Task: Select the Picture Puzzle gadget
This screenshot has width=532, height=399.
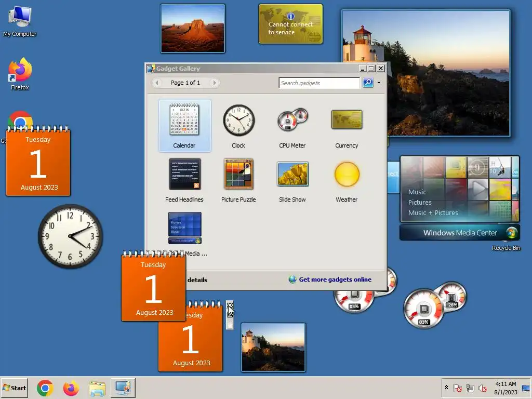Action: (x=238, y=180)
